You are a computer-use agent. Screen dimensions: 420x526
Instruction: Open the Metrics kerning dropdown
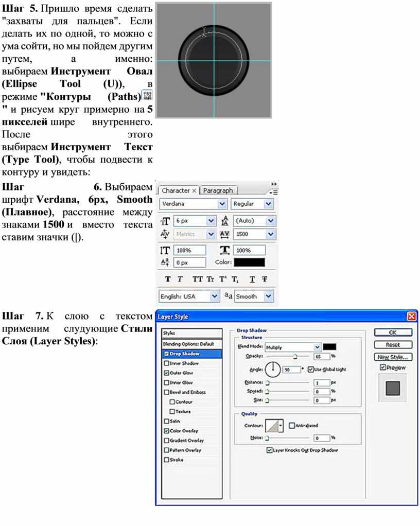[x=211, y=234]
